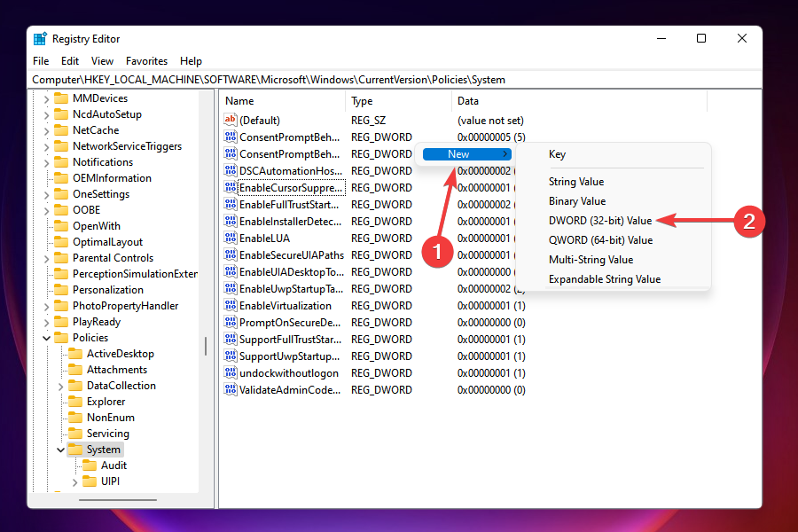Click the Servicing folder icon
This screenshot has width=798, height=532.
(x=75, y=434)
